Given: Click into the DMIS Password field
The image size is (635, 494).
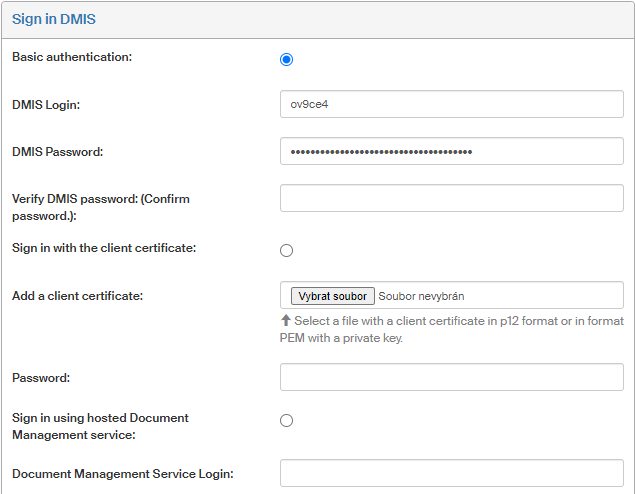Looking at the screenshot, I should point(452,151).
